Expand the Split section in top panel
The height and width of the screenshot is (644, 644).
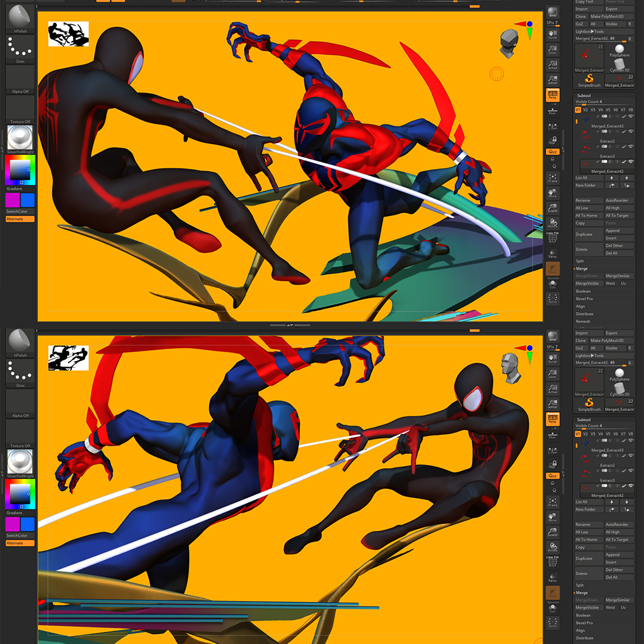[x=579, y=261]
